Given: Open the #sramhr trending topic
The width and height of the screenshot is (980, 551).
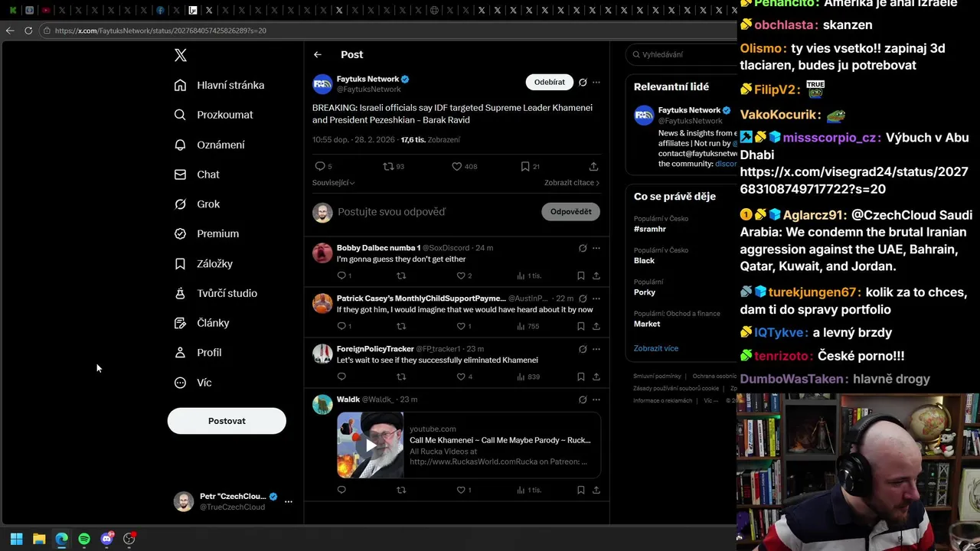Looking at the screenshot, I should point(650,229).
